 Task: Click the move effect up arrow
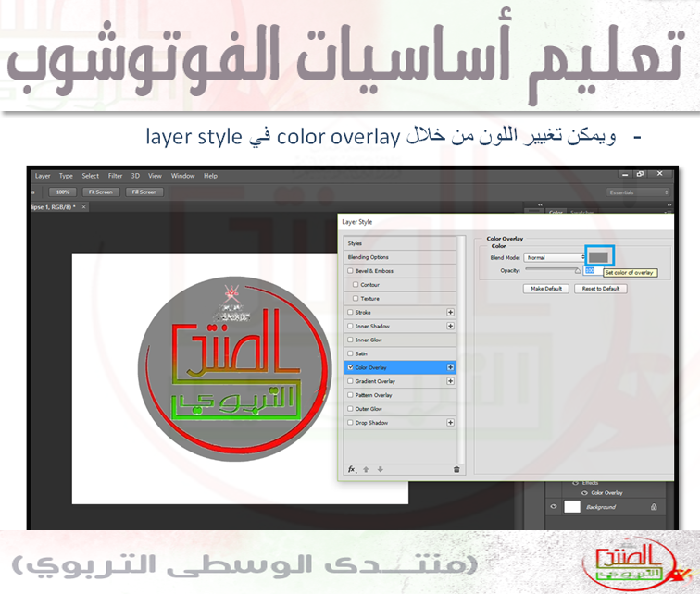pos(366,469)
